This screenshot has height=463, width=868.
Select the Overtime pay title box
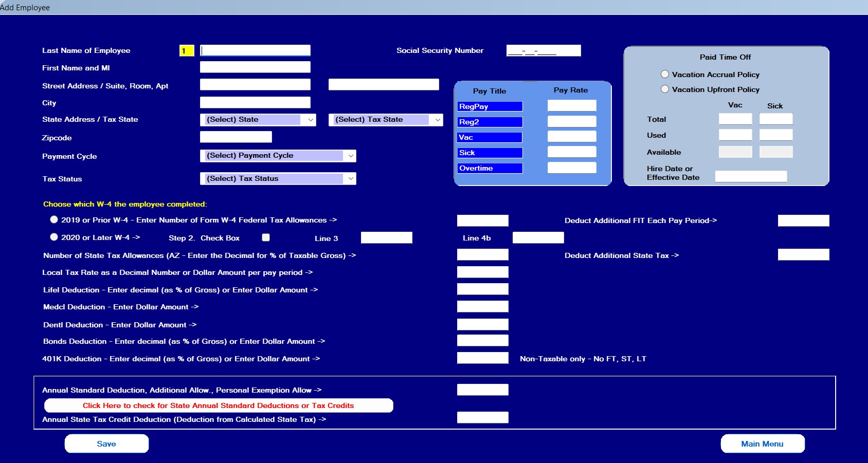coord(490,168)
